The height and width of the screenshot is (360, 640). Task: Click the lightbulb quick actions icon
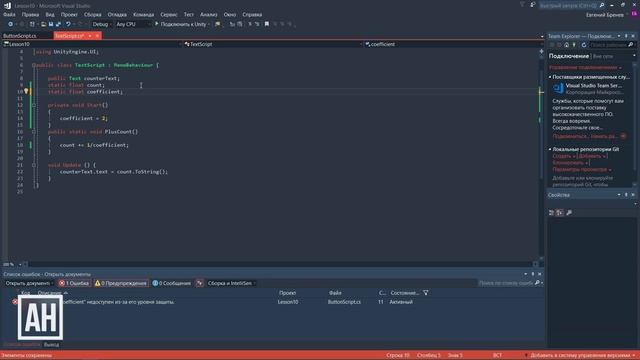click(26, 91)
